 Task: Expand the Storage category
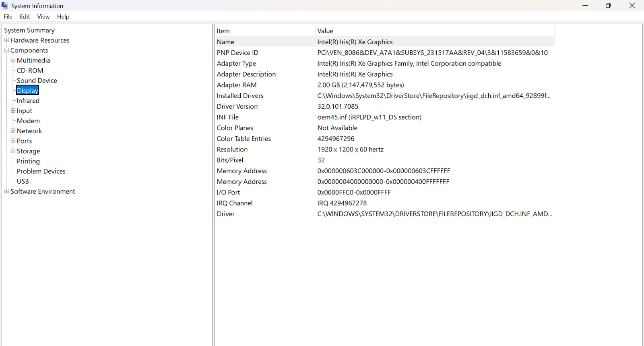click(x=13, y=151)
